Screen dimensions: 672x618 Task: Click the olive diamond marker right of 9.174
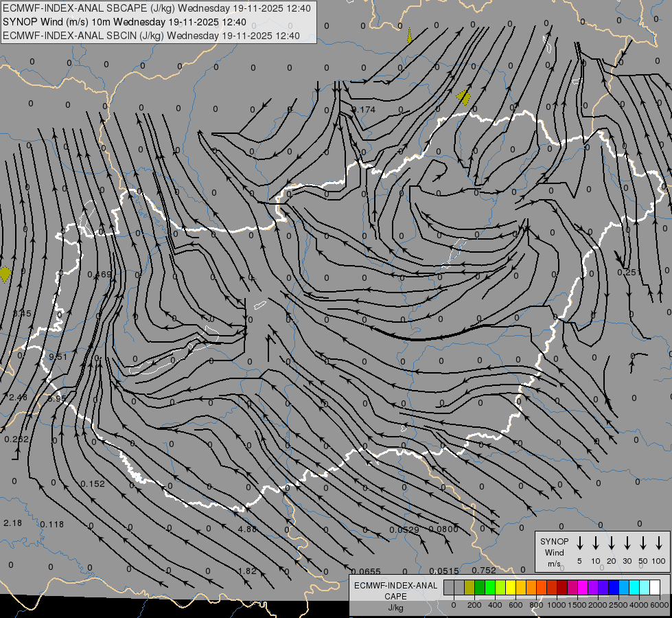(x=464, y=98)
